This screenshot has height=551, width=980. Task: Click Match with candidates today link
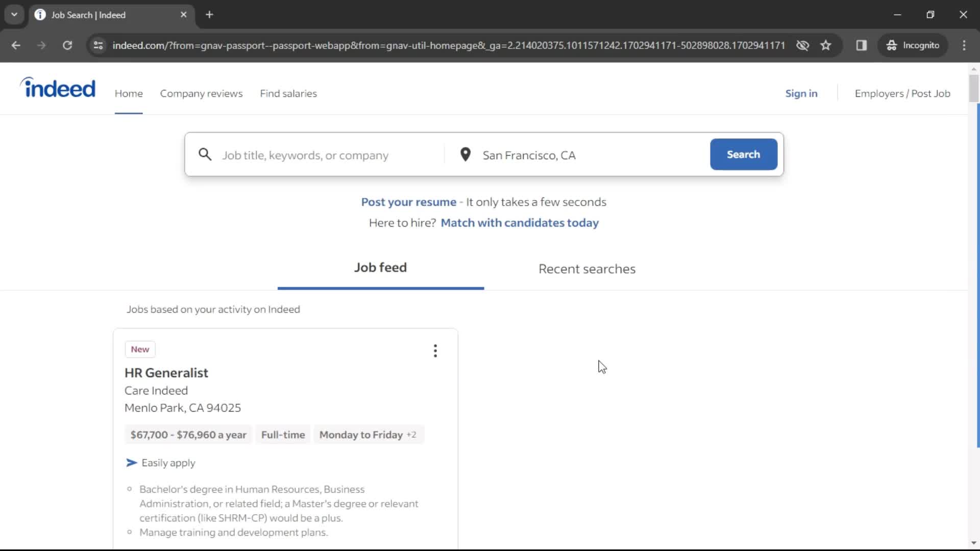(x=520, y=222)
